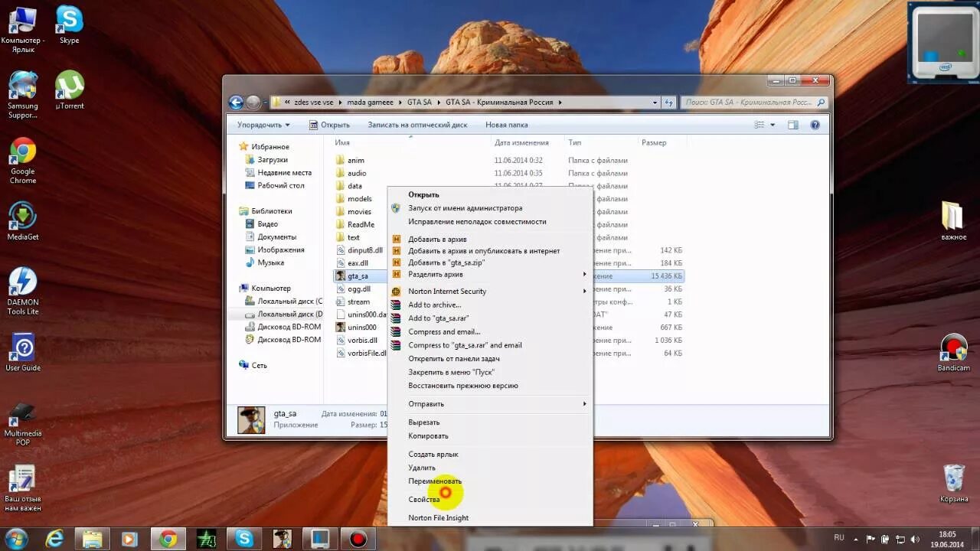Click Новая папка toolbar button

pyautogui.click(x=506, y=125)
